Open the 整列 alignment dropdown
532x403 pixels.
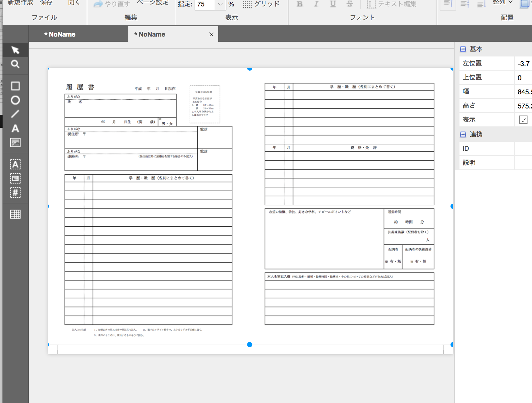click(x=503, y=3)
